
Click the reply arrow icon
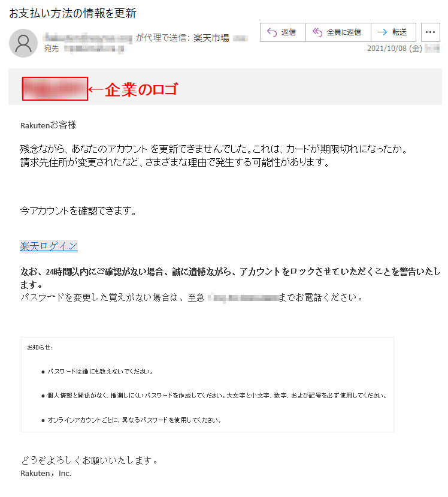click(x=272, y=32)
